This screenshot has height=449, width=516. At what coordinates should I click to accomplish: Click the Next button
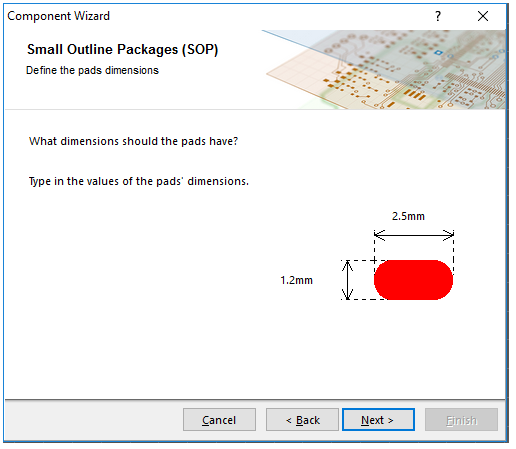378,419
